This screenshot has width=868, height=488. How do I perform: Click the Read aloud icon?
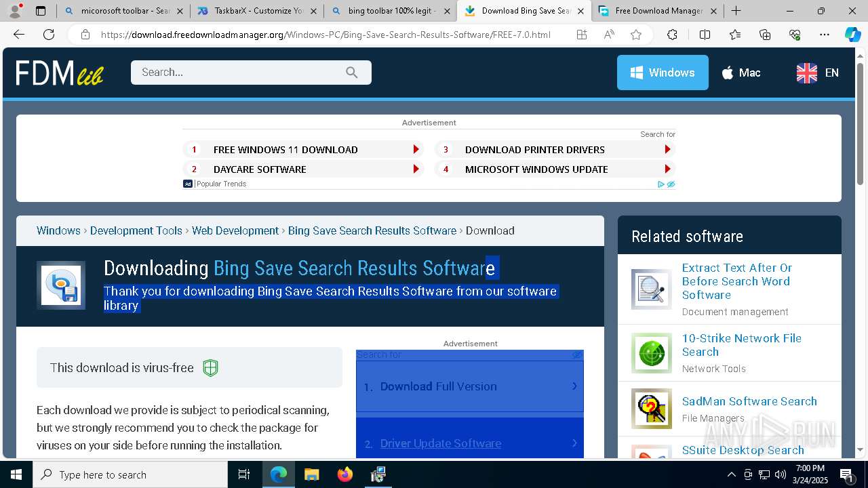pyautogui.click(x=609, y=35)
